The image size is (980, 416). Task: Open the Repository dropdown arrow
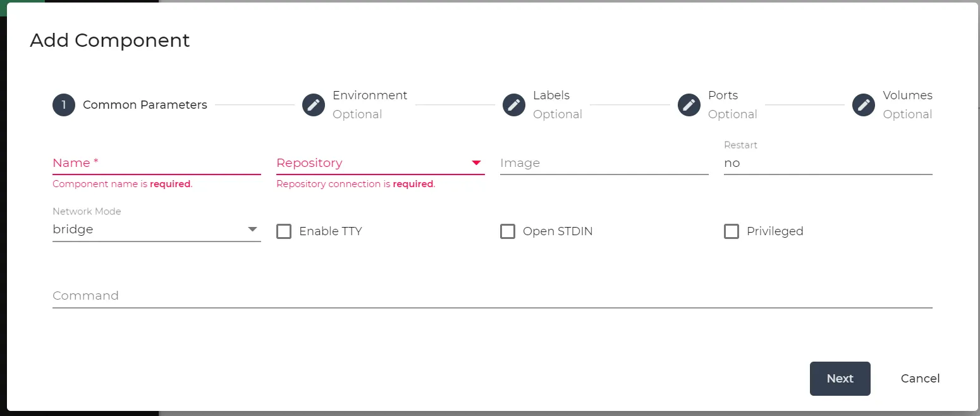477,163
